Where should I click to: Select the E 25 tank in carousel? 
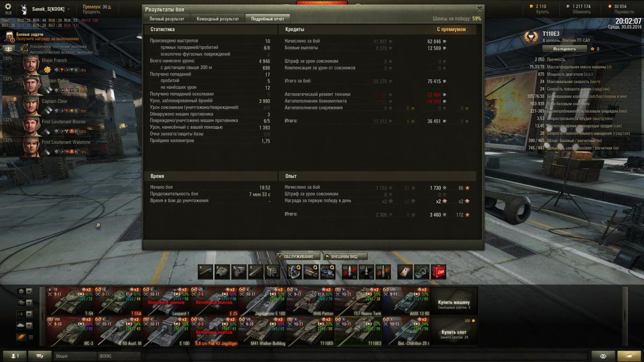(x=215, y=301)
